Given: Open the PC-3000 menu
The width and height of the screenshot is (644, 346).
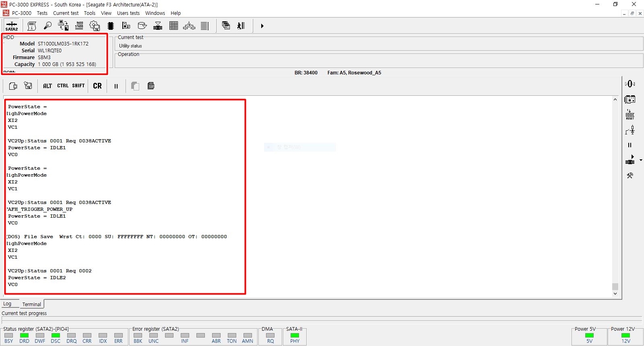Looking at the screenshot, I should pos(22,13).
